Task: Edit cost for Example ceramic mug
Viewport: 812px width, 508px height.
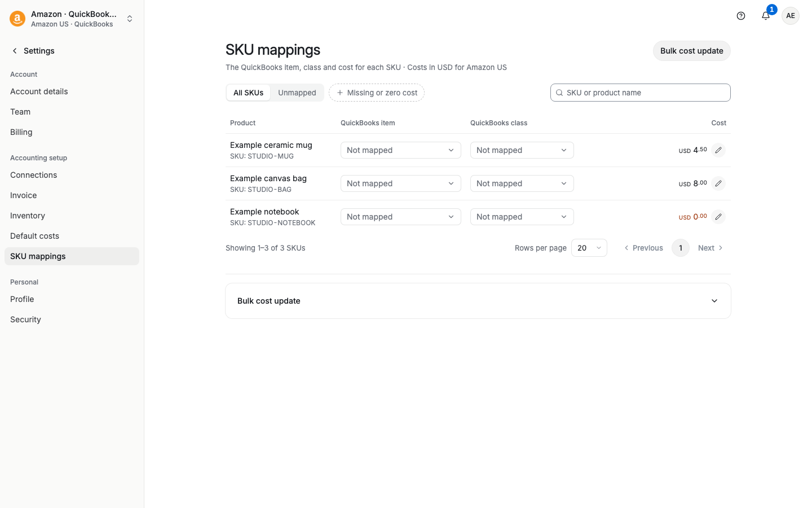Action: [718, 150]
